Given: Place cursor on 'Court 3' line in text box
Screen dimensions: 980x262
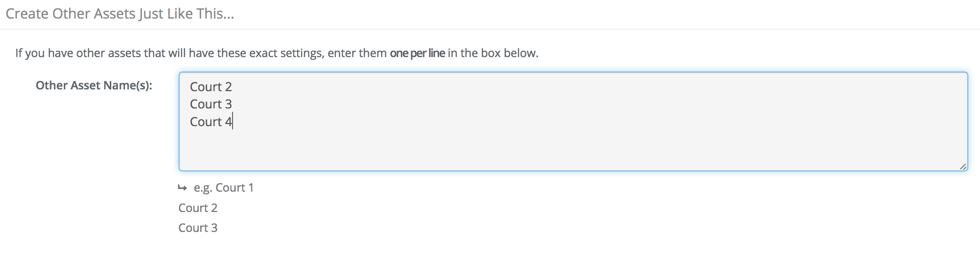Looking at the screenshot, I should tap(211, 104).
